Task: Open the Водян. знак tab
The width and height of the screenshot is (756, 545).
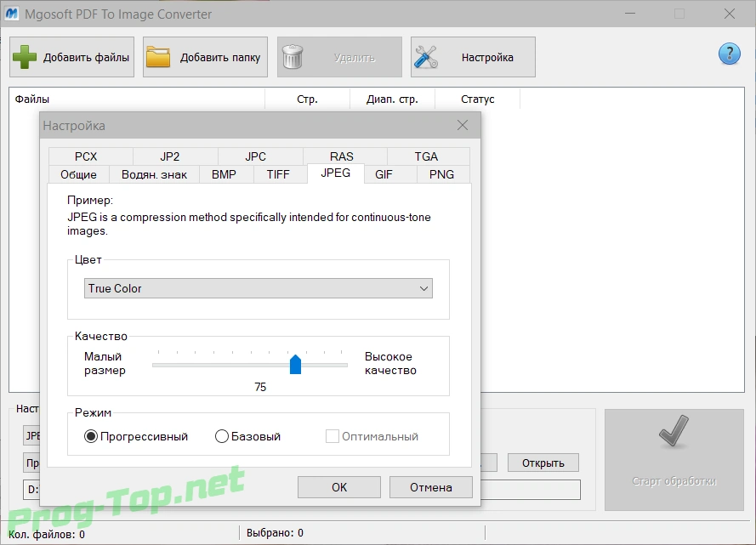Action: pos(154,174)
